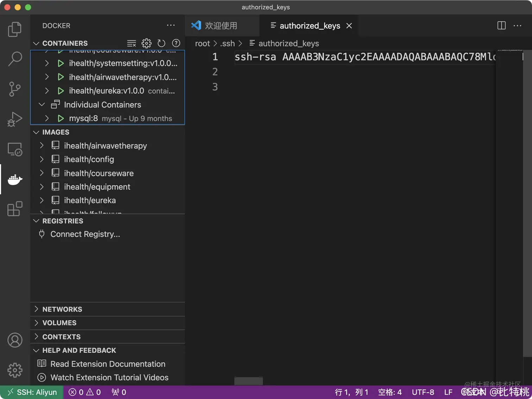Change the LF line ending setting

(448, 392)
